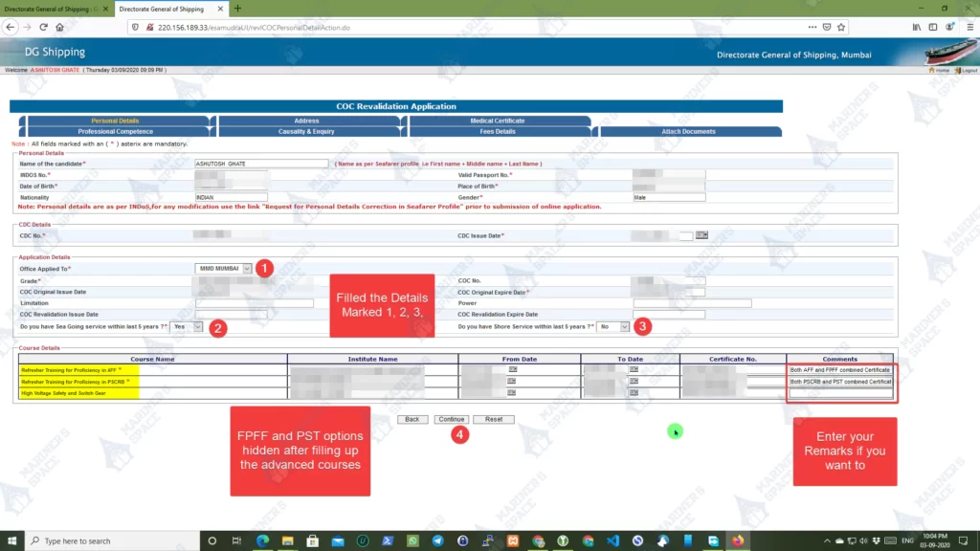Open To Date calendar for High Voltage row
The width and height of the screenshot is (980, 551).
coord(634,392)
